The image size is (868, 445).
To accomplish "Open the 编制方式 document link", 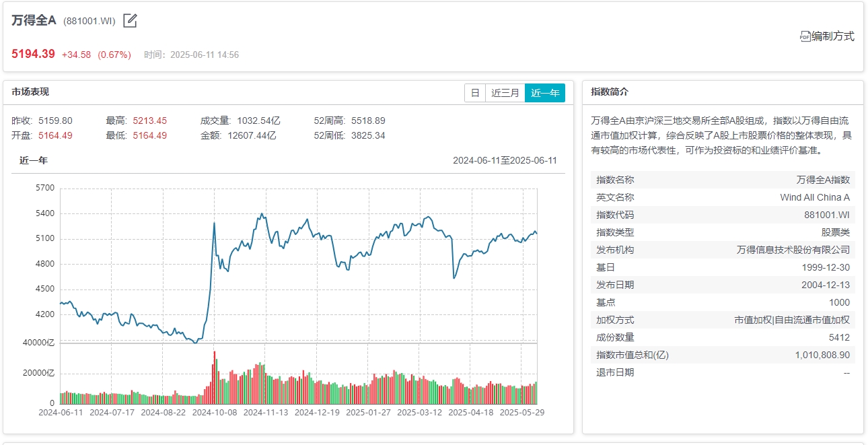I will point(833,36).
